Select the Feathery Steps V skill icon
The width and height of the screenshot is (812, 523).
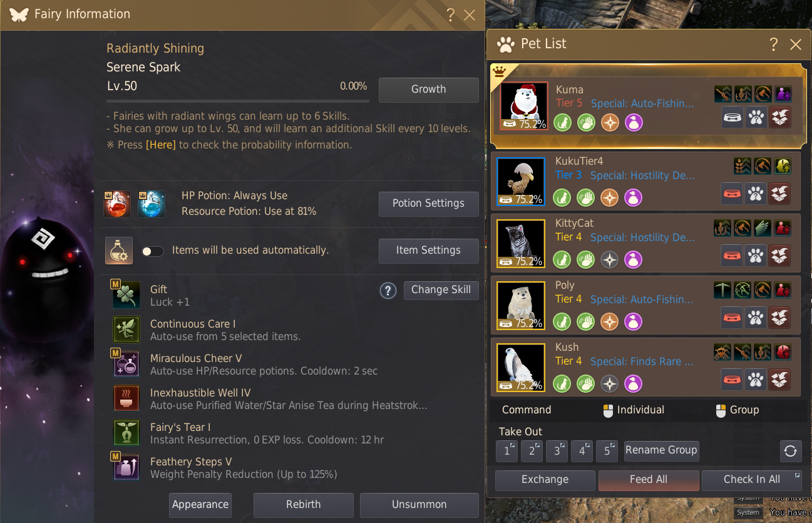[126, 467]
